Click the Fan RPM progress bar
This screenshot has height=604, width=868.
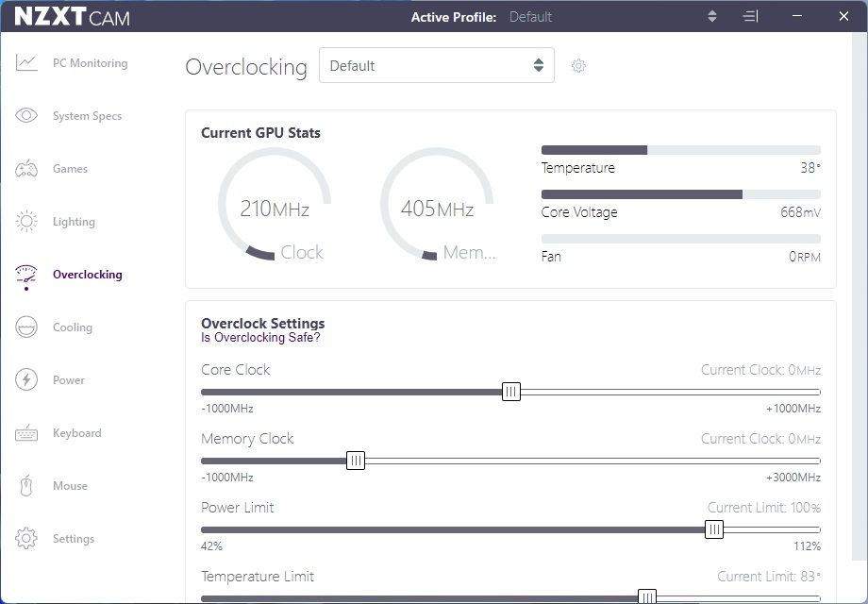click(681, 239)
